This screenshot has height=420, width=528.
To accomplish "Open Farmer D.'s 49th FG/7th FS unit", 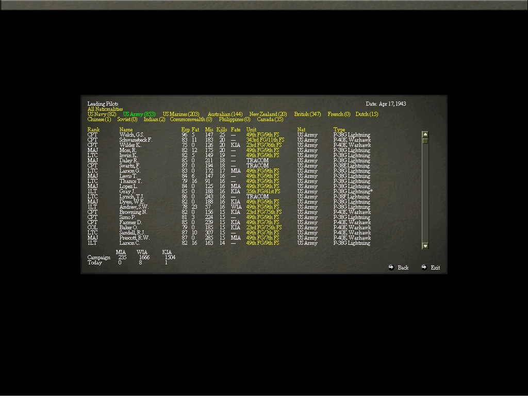I will pos(262,223).
